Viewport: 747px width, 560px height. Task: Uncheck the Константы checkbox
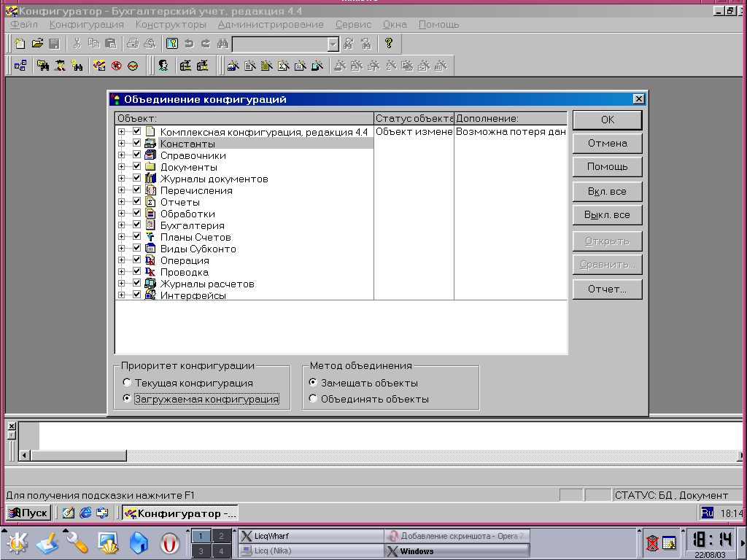click(136, 143)
